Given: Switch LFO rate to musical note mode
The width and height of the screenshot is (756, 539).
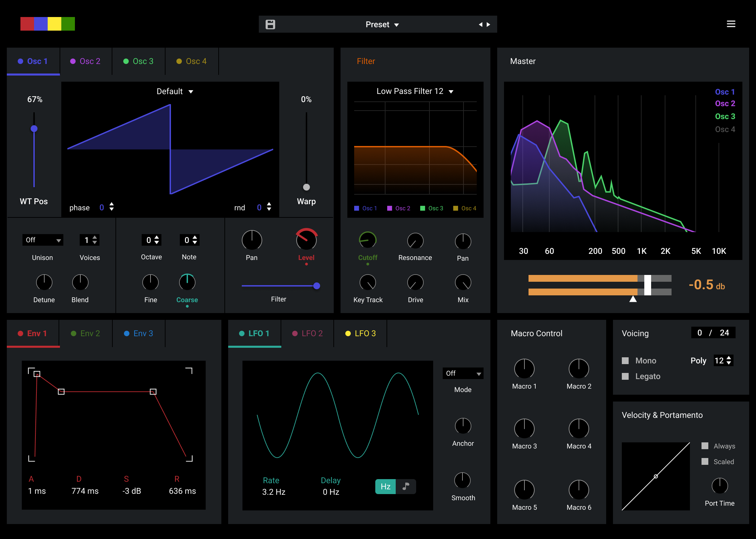Looking at the screenshot, I should 406,486.
